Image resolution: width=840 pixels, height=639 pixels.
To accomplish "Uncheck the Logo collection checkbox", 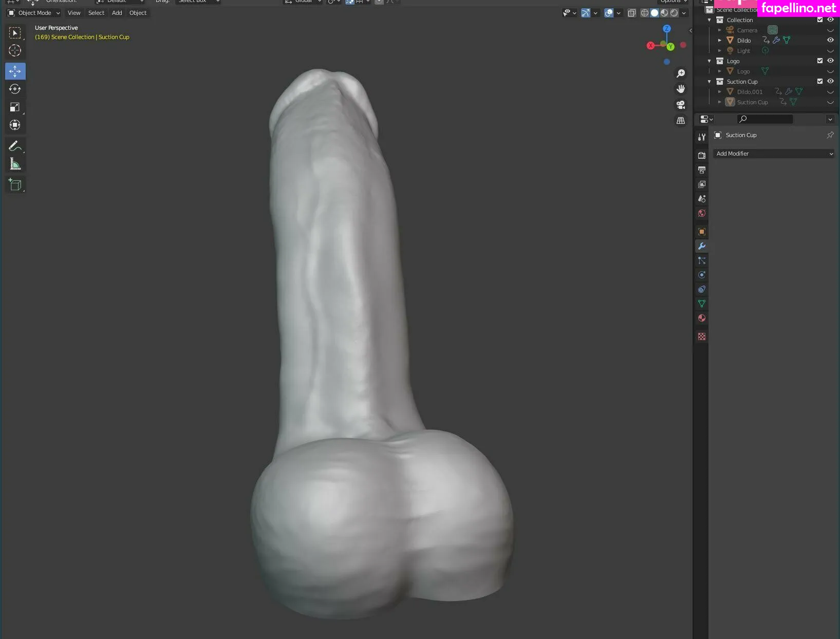I will 820,61.
